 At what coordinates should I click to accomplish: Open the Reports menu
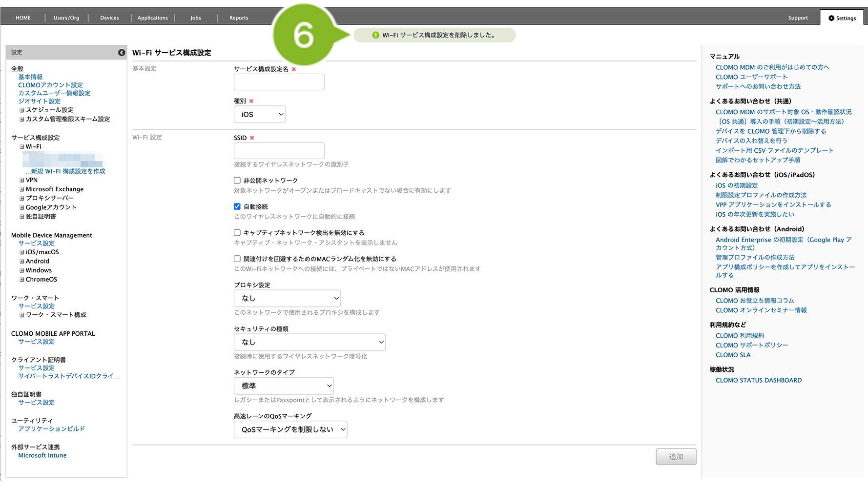click(x=239, y=18)
